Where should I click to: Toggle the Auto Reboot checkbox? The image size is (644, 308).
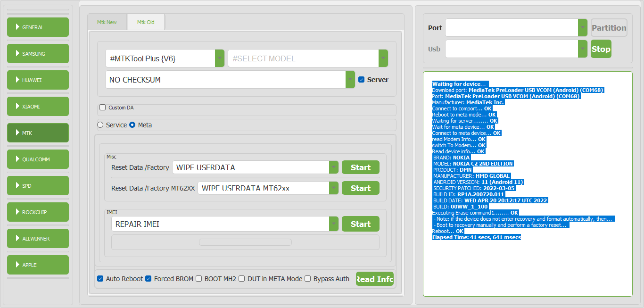tap(100, 279)
